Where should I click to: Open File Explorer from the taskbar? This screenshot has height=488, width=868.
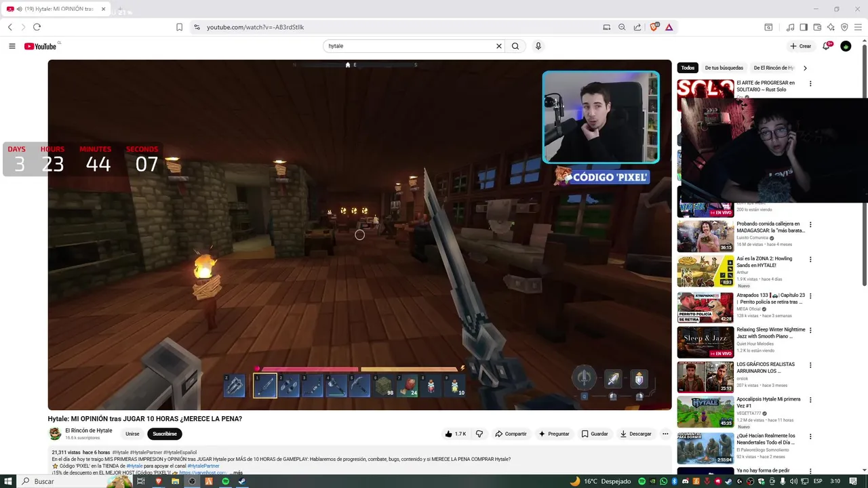pos(176,481)
